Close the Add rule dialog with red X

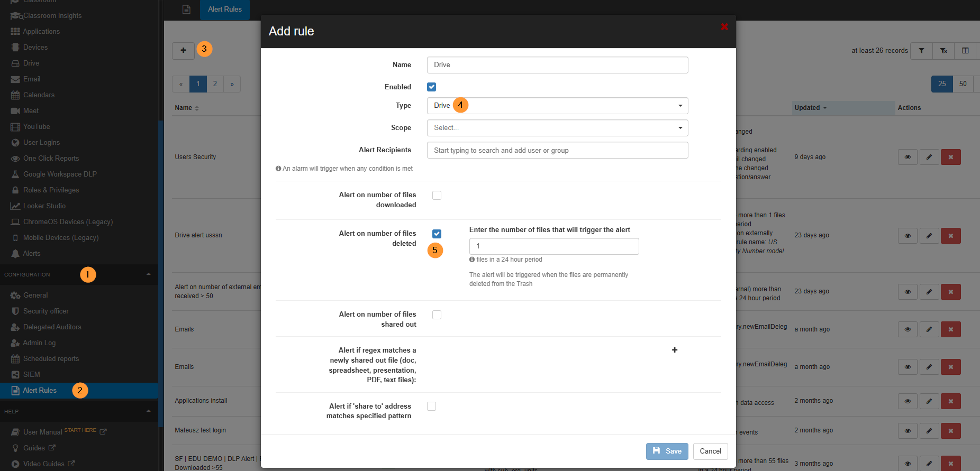pos(724,27)
